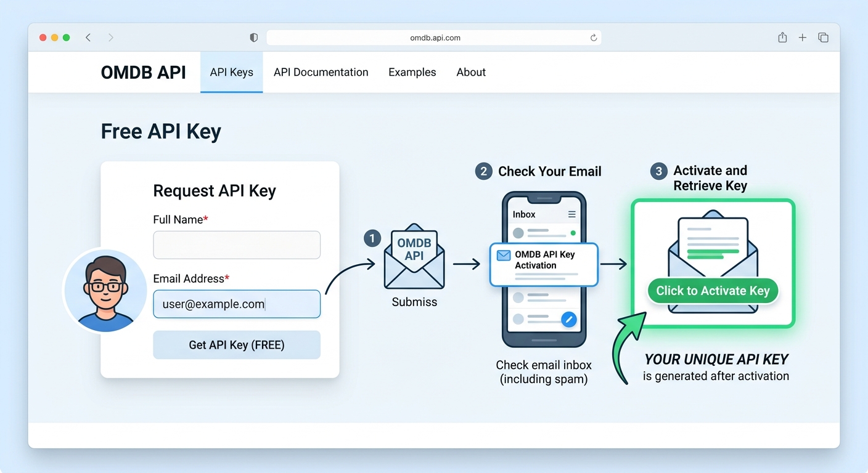Screen dimensions: 868x473
Task: Switch to the API Documentation tab
Action: click(x=321, y=72)
